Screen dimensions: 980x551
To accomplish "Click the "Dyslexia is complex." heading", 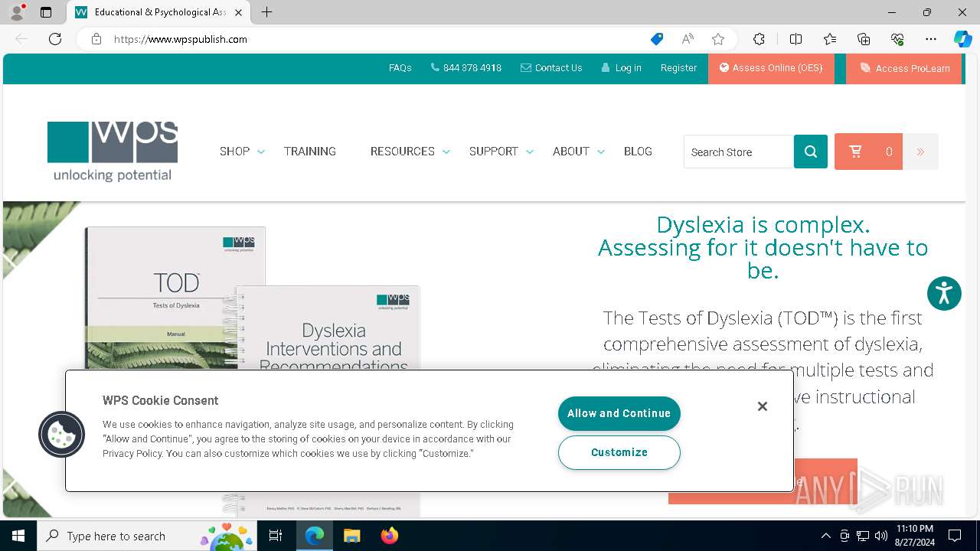I will tap(763, 225).
